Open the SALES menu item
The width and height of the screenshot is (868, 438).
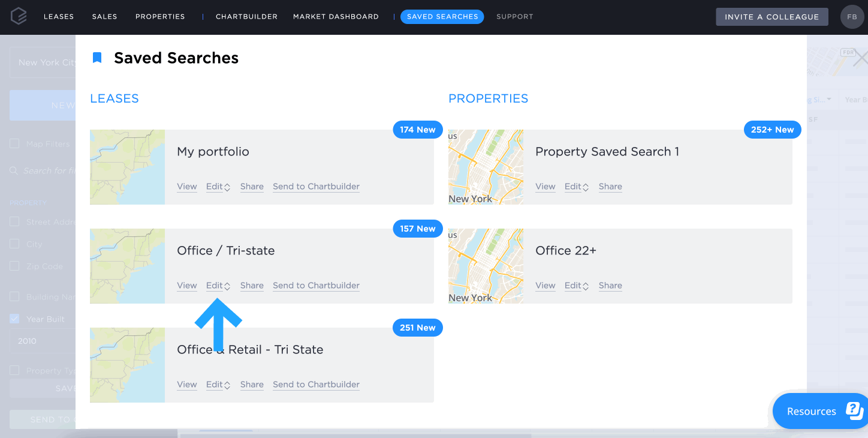pos(105,17)
